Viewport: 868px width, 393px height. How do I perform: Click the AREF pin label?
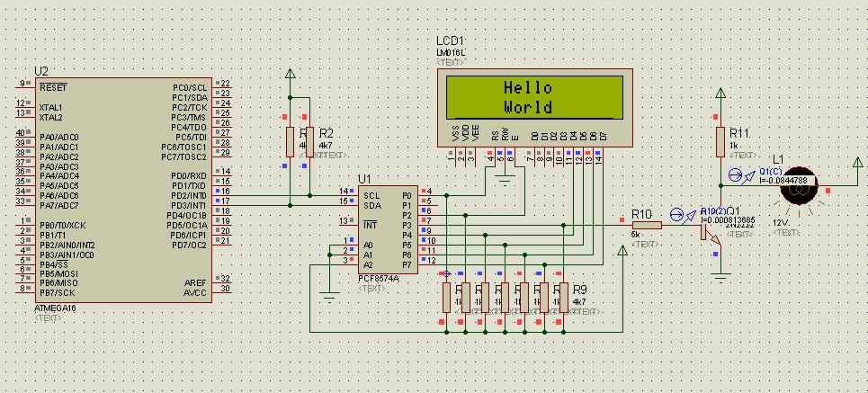195,283
